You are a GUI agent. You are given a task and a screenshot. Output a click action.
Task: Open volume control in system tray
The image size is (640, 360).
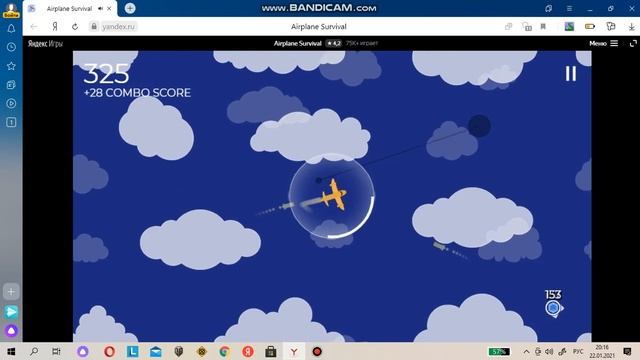point(549,351)
